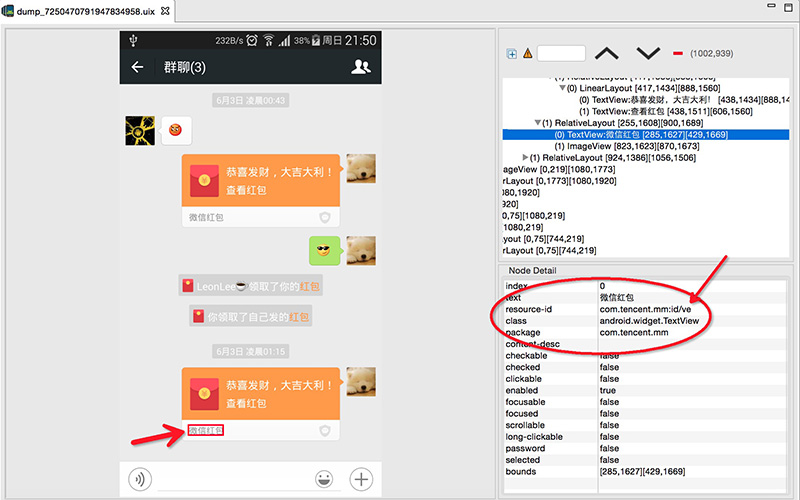Tap the shield icon on second red packet footer

point(324,431)
